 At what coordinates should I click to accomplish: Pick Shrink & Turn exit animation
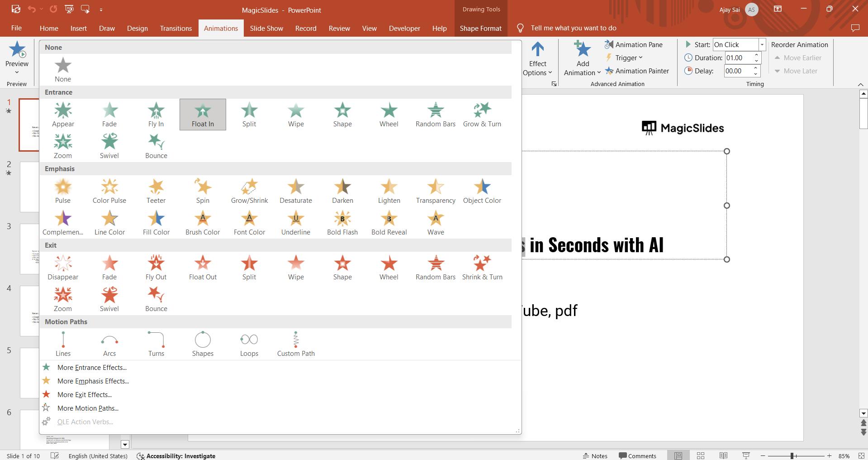[482, 268]
